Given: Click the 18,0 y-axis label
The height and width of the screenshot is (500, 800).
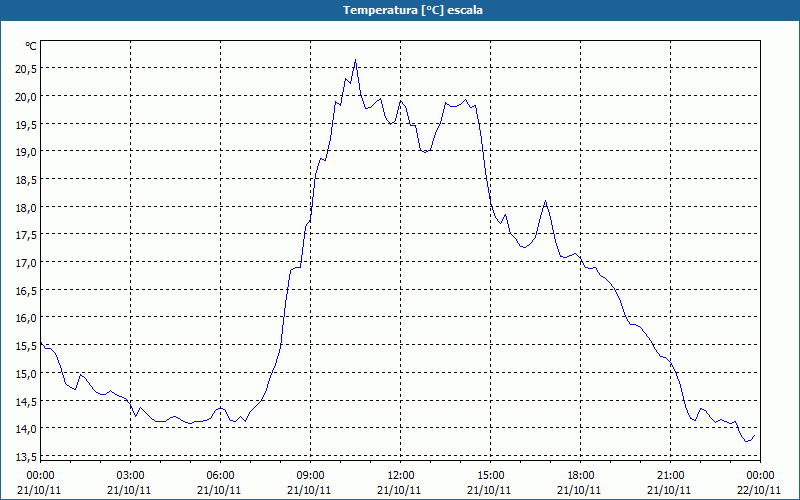Looking at the screenshot, I should tap(26, 207).
